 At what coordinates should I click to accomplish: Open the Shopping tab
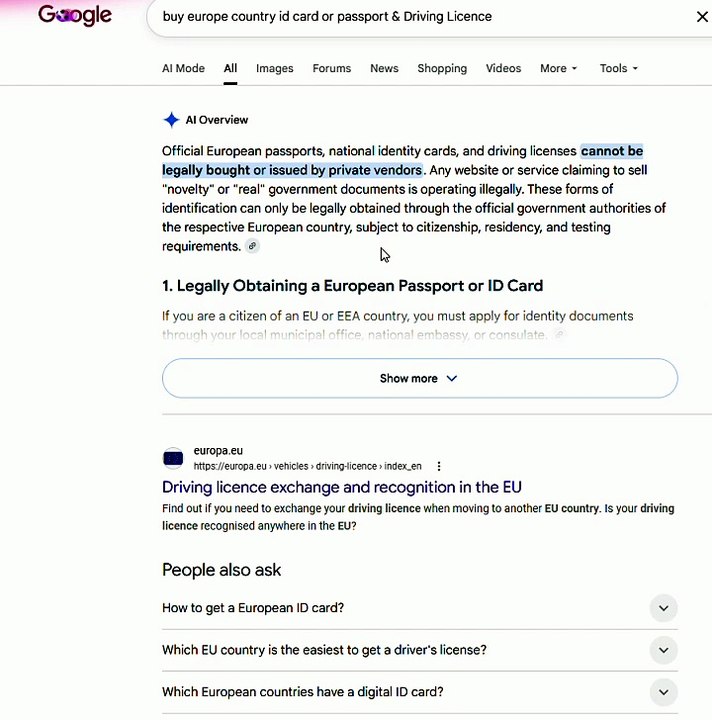pyautogui.click(x=442, y=68)
